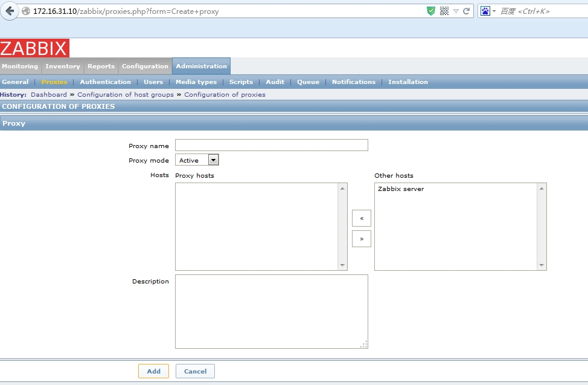Click the Cancel button
This screenshot has width=588, height=385.
pyautogui.click(x=195, y=371)
